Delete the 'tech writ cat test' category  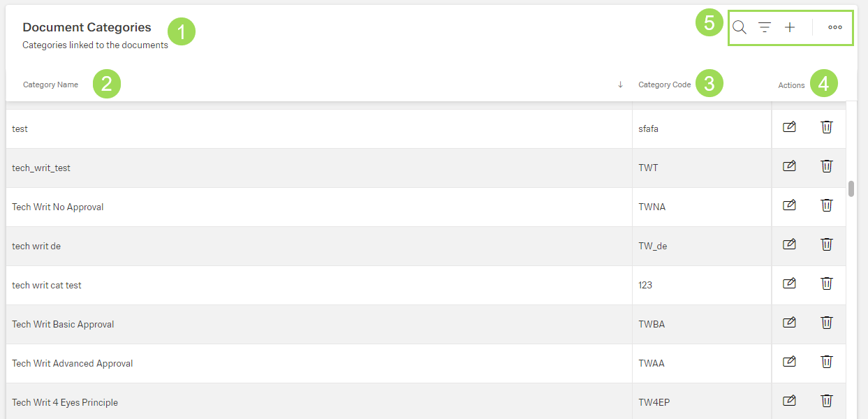point(826,284)
